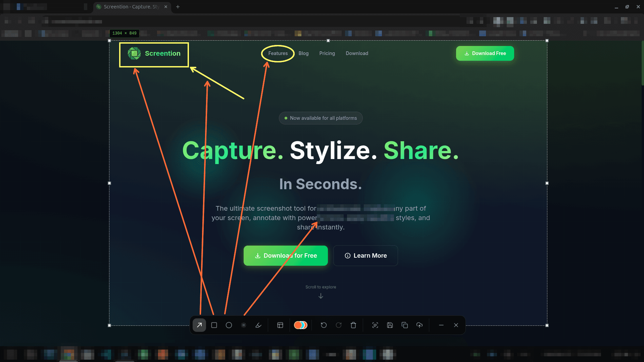This screenshot has width=644, height=362.
Task: Go to the Blog page
Action: click(303, 53)
